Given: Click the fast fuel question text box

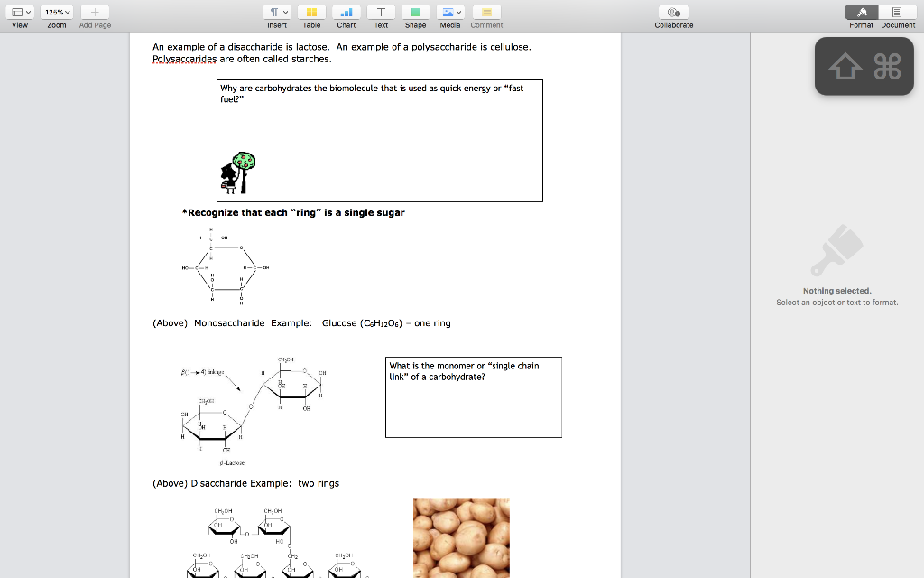Looking at the screenshot, I should (x=379, y=140).
